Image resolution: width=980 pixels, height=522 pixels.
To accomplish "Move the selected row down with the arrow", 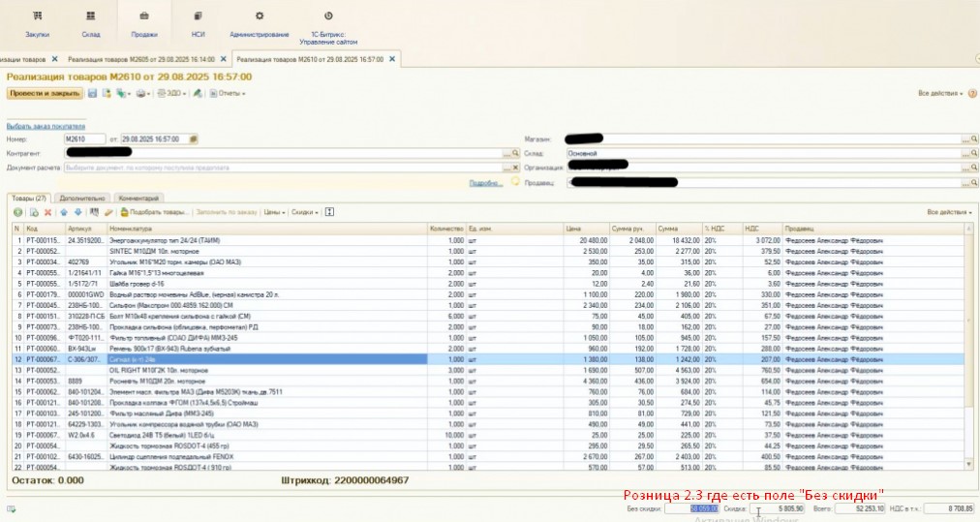I will coord(78,212).
